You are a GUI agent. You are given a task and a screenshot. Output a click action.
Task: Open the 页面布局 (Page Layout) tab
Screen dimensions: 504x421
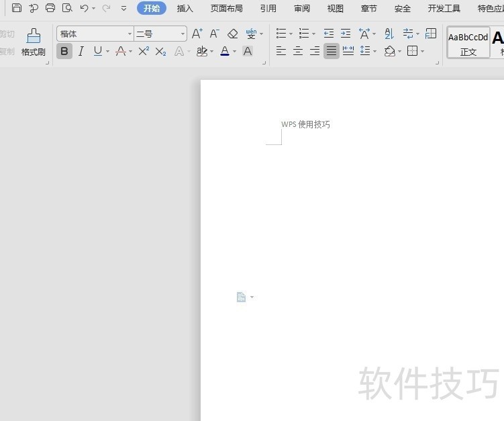pos(227,8)
